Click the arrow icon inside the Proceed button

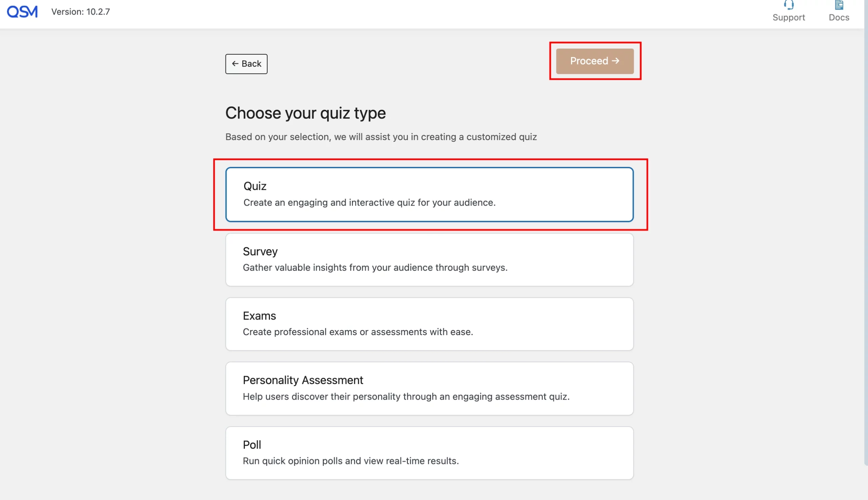pos(616,61)
